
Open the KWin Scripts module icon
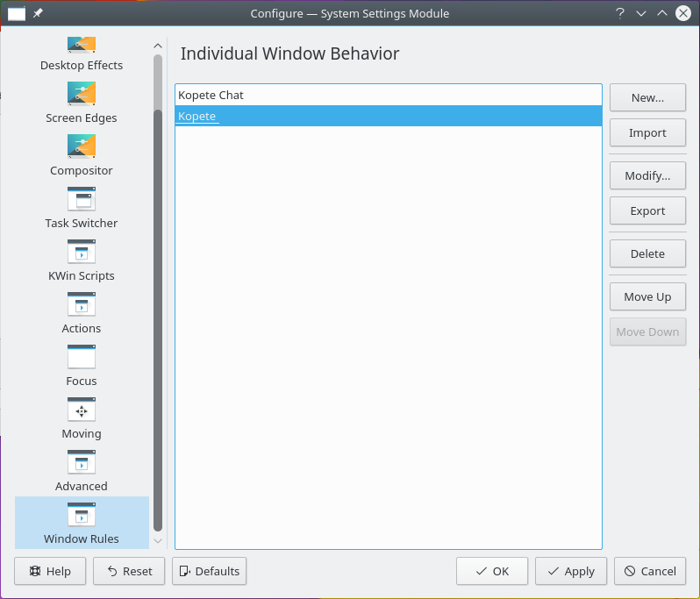82,252
